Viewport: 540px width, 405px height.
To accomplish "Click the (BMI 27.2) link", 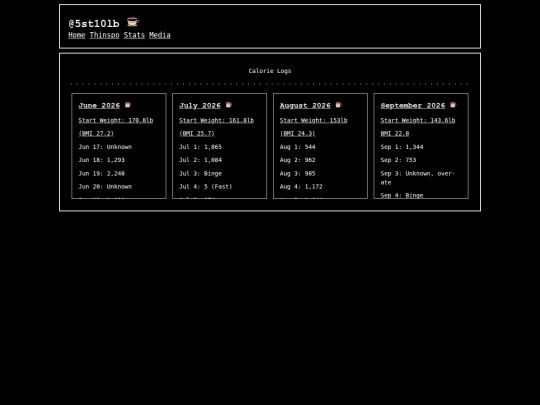I will (x=96, y=133).
